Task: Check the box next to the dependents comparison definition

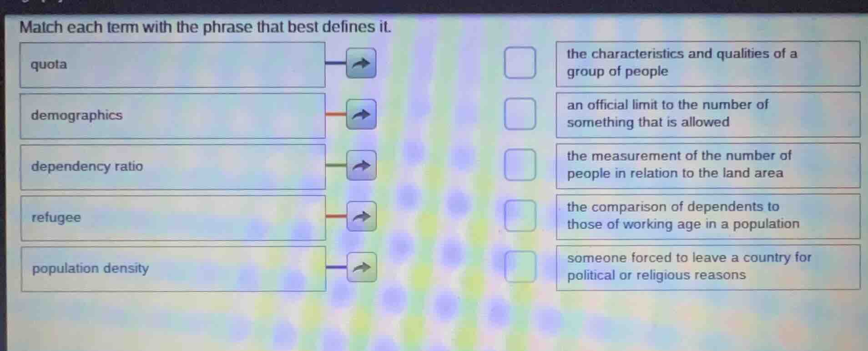Action: (x=520, y=215)
